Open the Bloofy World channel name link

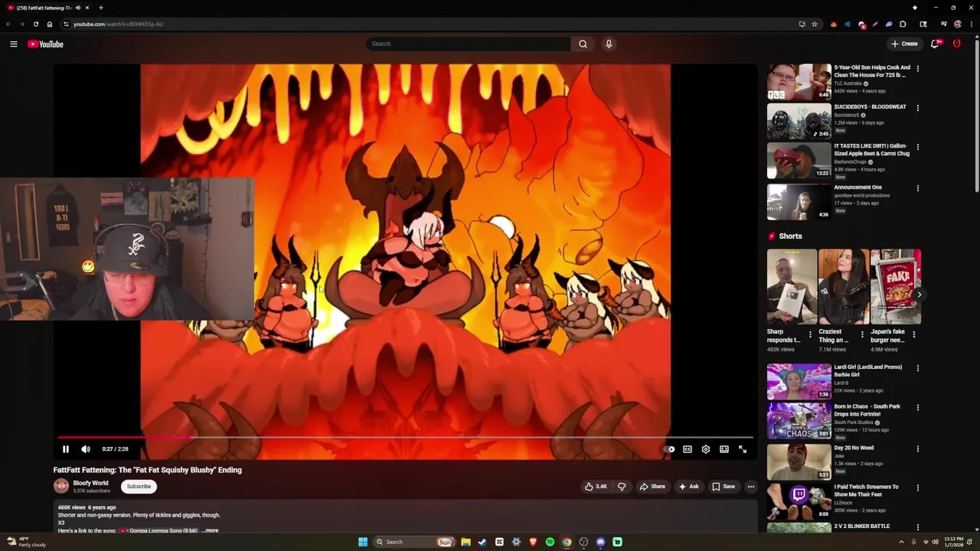coord(90,483)
